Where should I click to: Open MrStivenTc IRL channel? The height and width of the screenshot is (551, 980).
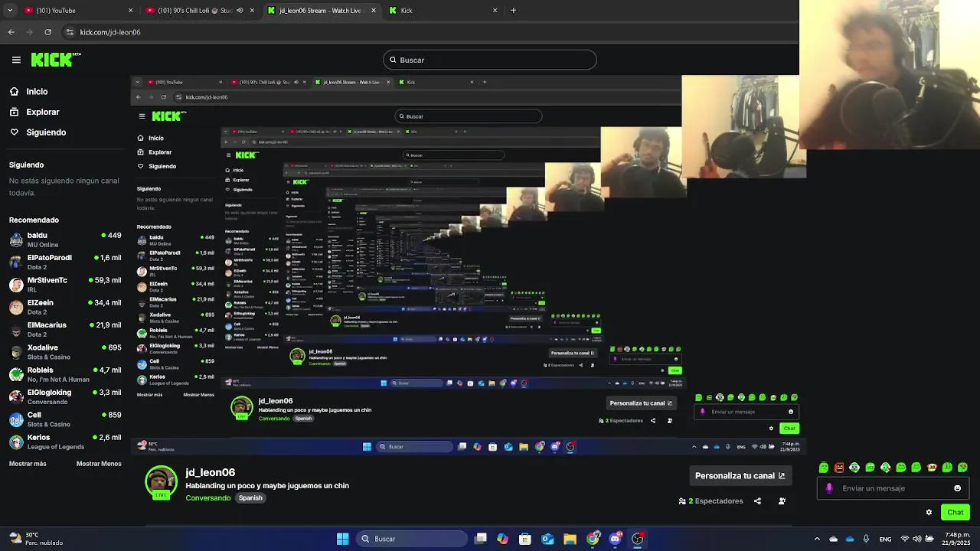(x=65, y=285)
